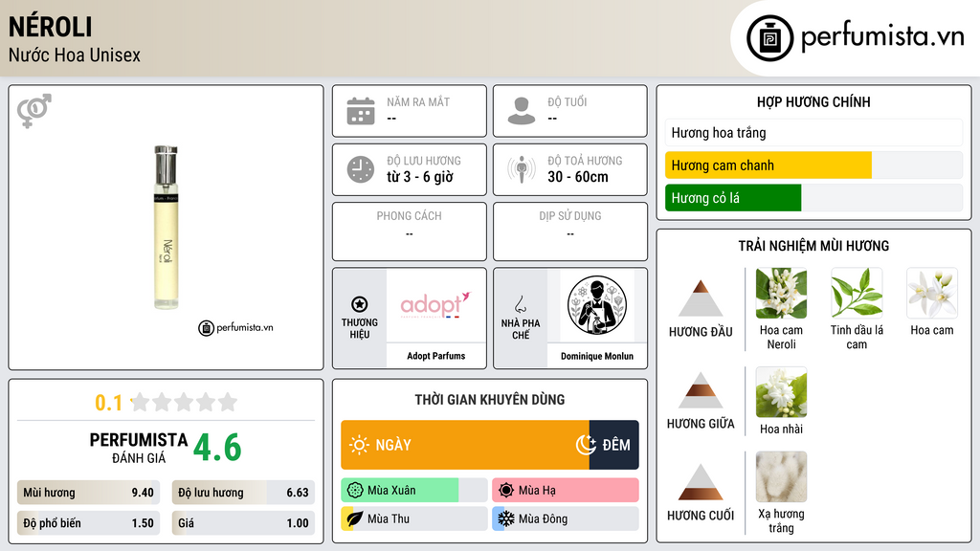Click the dark Đêm nighttime segment
Image resolution: width=980 pixels, height=551 pixels.
click(613, 445)
